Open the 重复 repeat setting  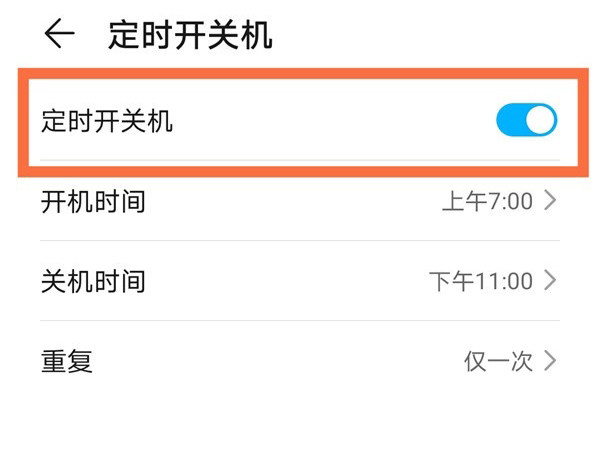tap(67, 361)
